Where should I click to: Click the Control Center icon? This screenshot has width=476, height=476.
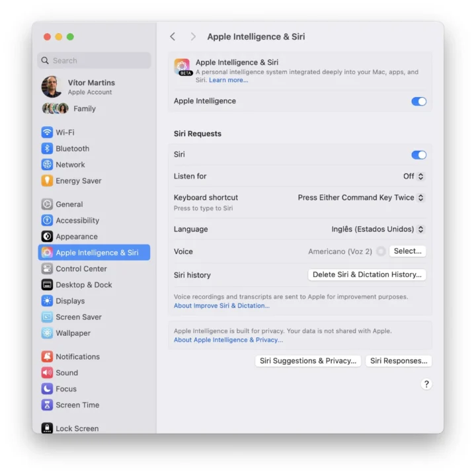[47, 268]
